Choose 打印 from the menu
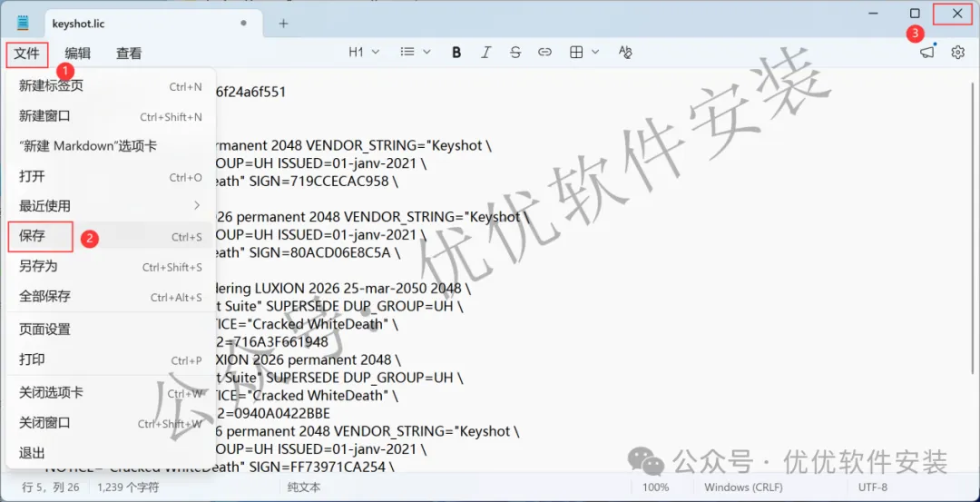 pos(111,360)
